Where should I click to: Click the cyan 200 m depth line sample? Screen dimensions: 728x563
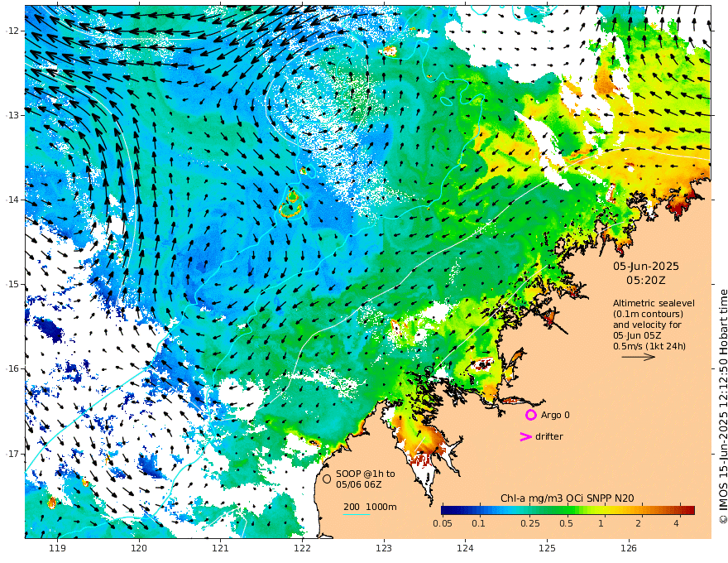357,514
